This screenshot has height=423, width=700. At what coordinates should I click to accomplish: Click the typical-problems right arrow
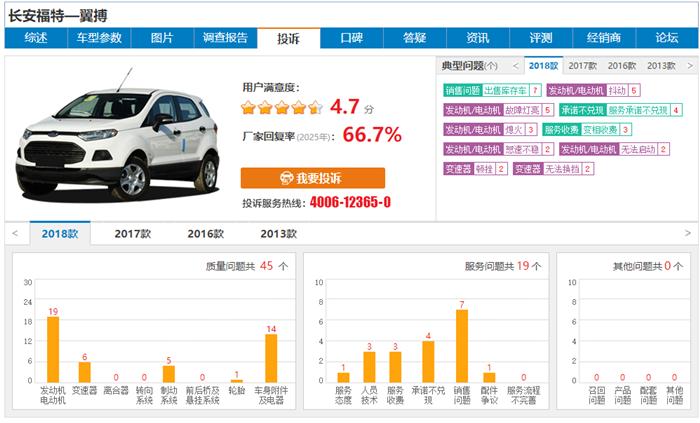690,66
